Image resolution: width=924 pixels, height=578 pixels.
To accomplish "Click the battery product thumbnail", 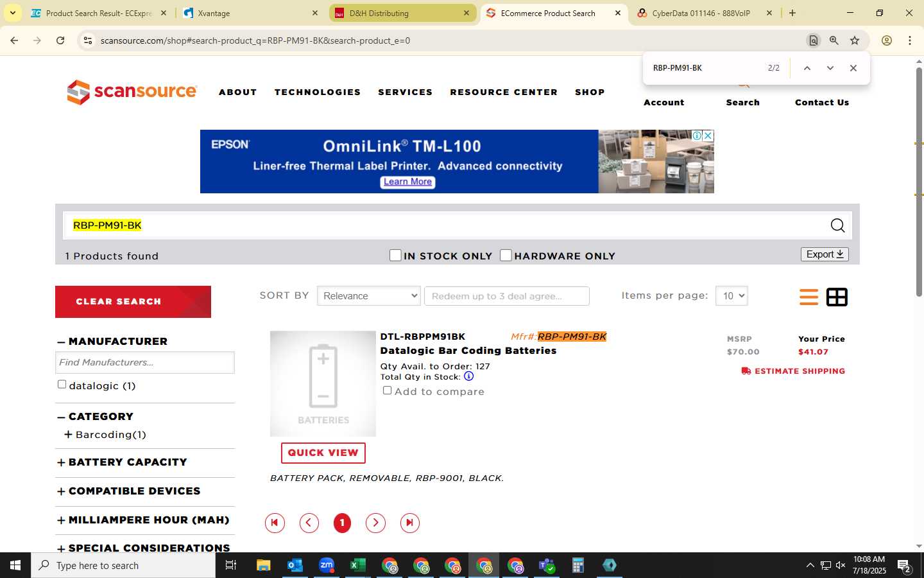I will tap(323, 384).
